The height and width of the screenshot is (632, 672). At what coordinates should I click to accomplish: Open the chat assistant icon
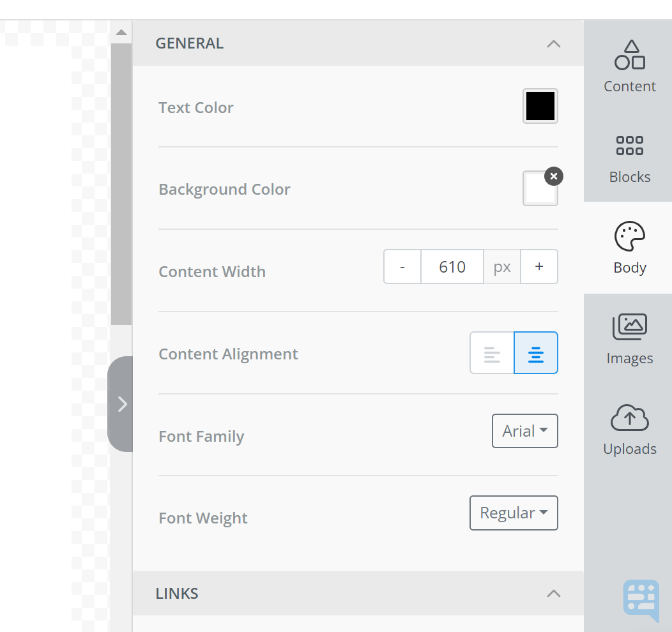(640, 600)
